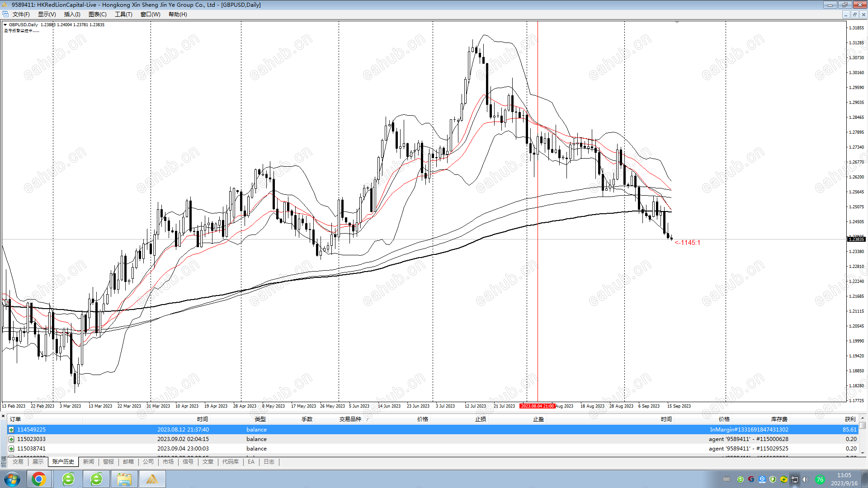Open the network connection tray icon

click(794, 479)
